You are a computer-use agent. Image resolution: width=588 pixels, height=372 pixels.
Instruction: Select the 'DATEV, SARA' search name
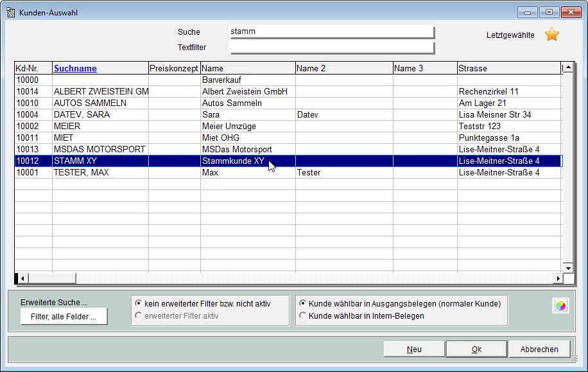point(101,115)
